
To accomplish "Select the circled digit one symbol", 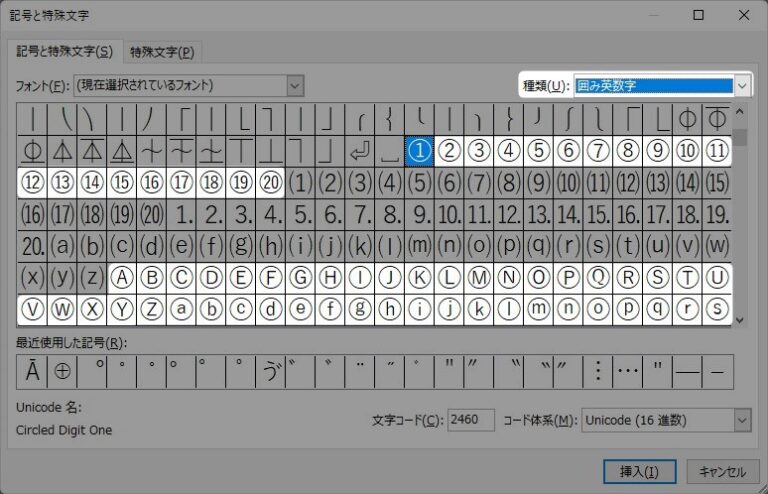I will click(x=419, y=150).
